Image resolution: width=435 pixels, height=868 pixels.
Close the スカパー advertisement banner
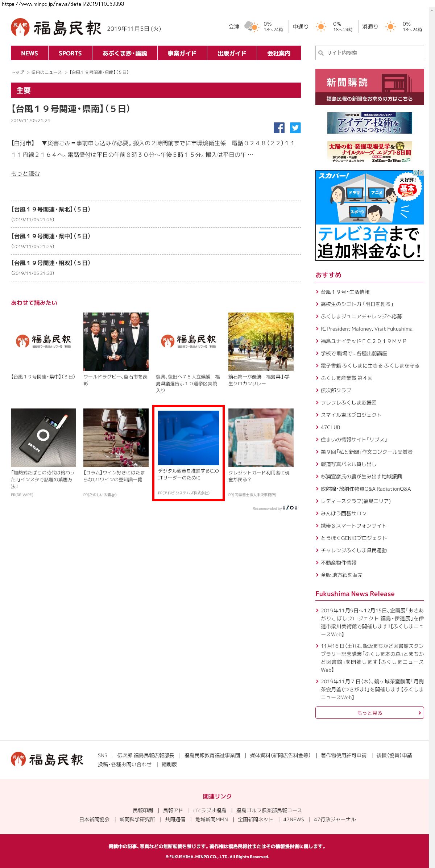[x=421, y=173]
